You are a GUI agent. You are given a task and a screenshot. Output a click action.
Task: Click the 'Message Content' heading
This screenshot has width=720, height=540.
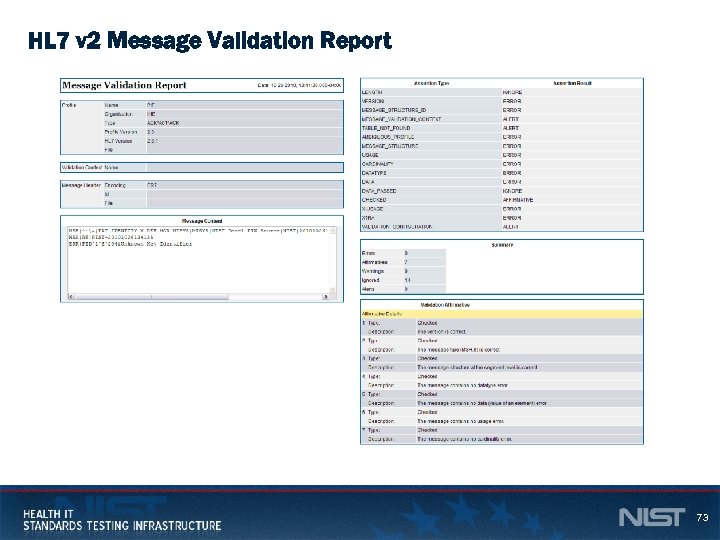click(202, 221)
